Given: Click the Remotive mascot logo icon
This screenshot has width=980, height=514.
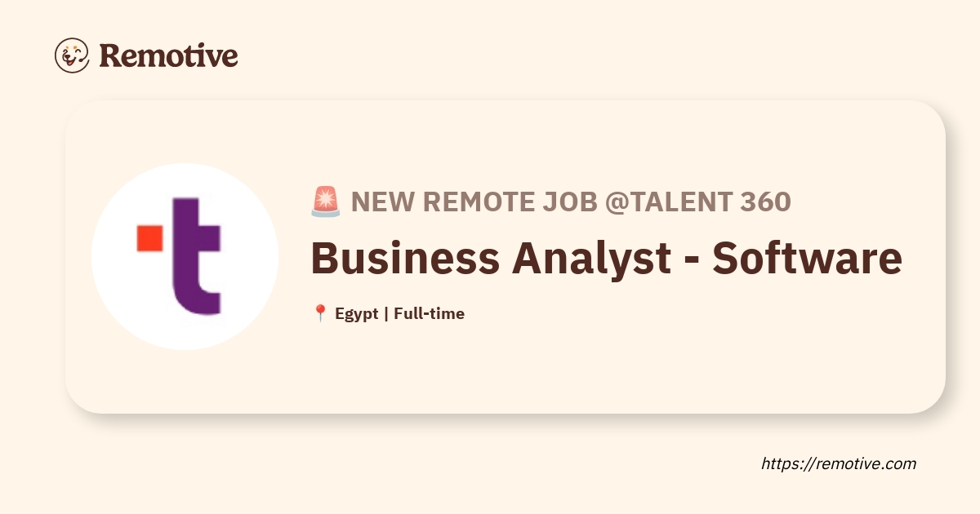Looking at the screenshot, I should (72, 55).
